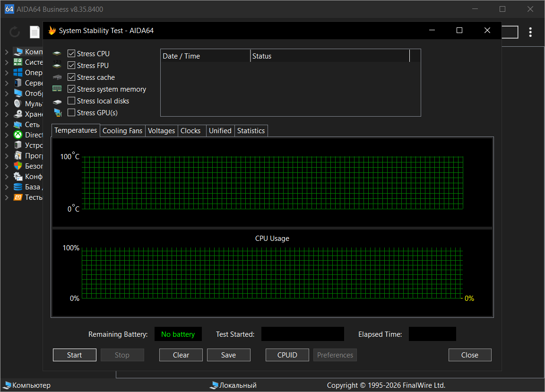Image resolution: width=545 pixels, height=392 pixels.
Task: Expand the Опер tree node arrow
Action: click(7, 73)
